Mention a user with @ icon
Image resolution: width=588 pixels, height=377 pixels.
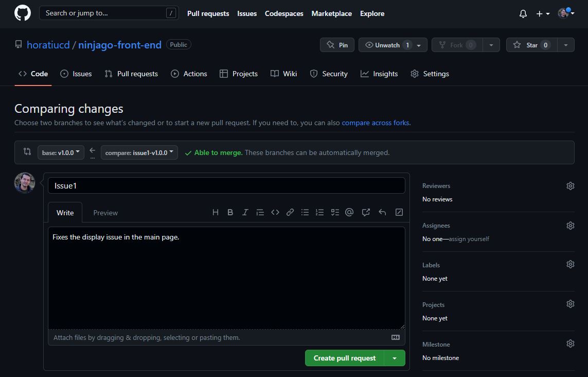tap(349, 213)
